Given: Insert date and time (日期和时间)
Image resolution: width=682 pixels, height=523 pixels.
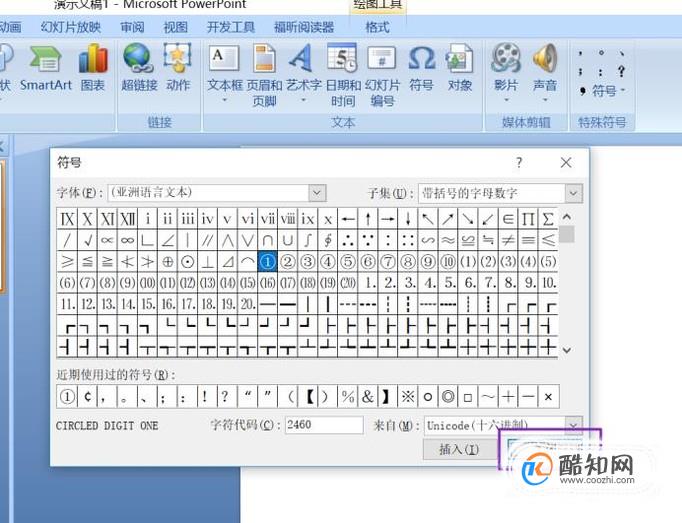Looking at the screenshot, I should pos(343,75).
